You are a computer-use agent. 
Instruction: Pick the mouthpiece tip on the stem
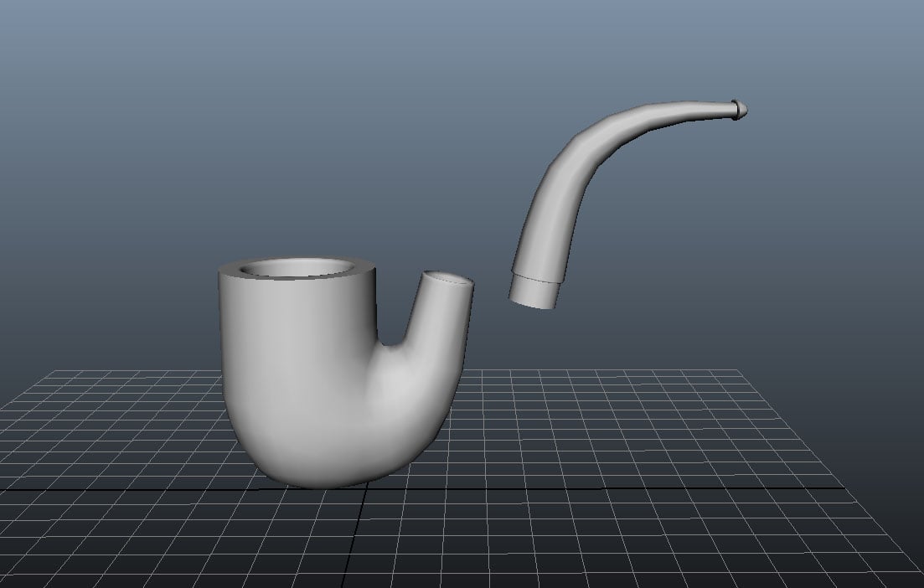coord(740,110)
